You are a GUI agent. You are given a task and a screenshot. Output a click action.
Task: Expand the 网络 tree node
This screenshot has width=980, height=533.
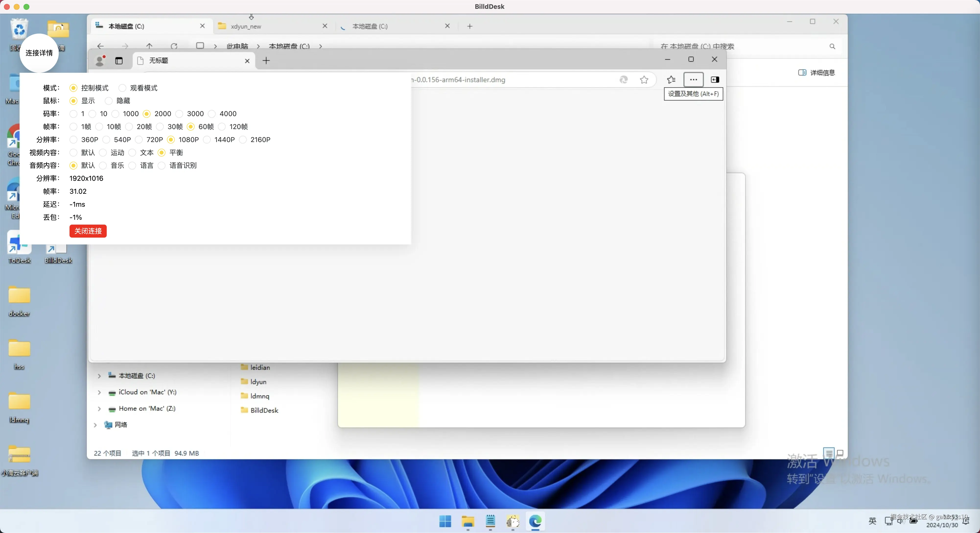point(95,425)
